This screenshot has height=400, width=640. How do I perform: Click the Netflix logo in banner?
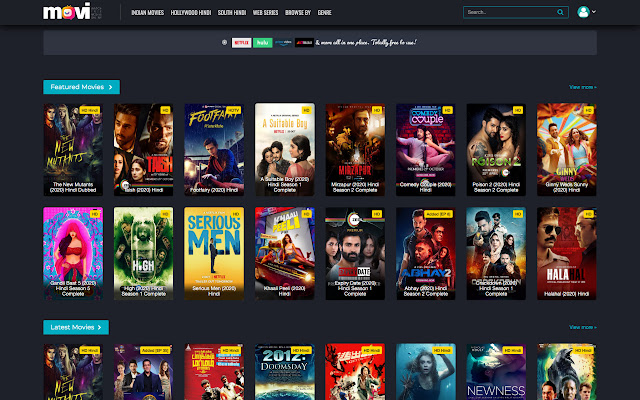pos(242,42)
